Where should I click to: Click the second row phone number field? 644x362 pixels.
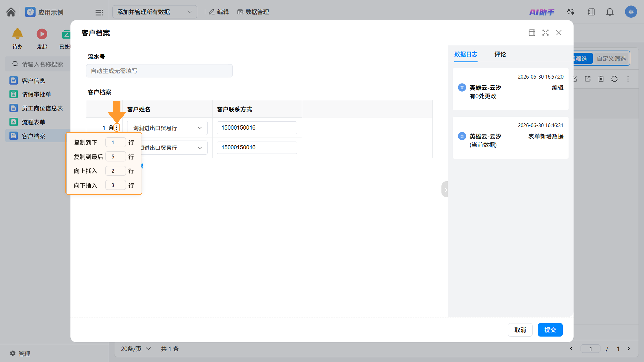click(257, 147)
